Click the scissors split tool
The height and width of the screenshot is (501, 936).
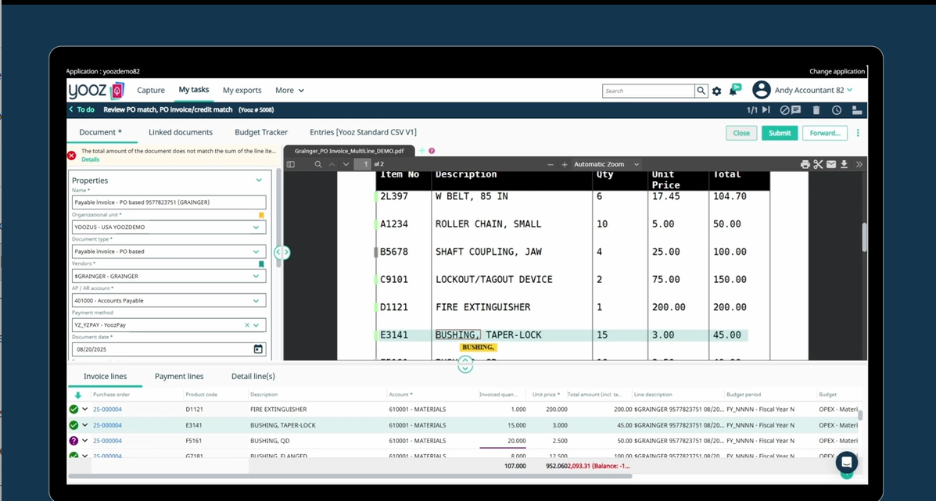[x=818, y=164]
